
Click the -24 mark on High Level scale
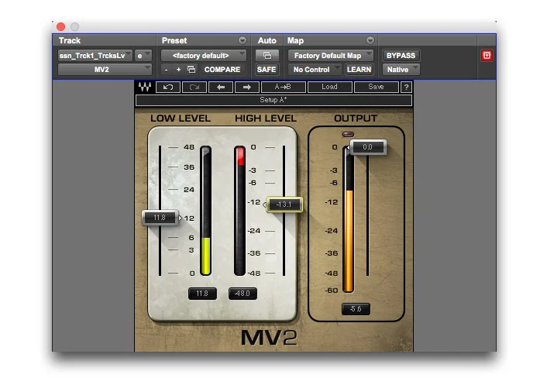pos(254,231)
